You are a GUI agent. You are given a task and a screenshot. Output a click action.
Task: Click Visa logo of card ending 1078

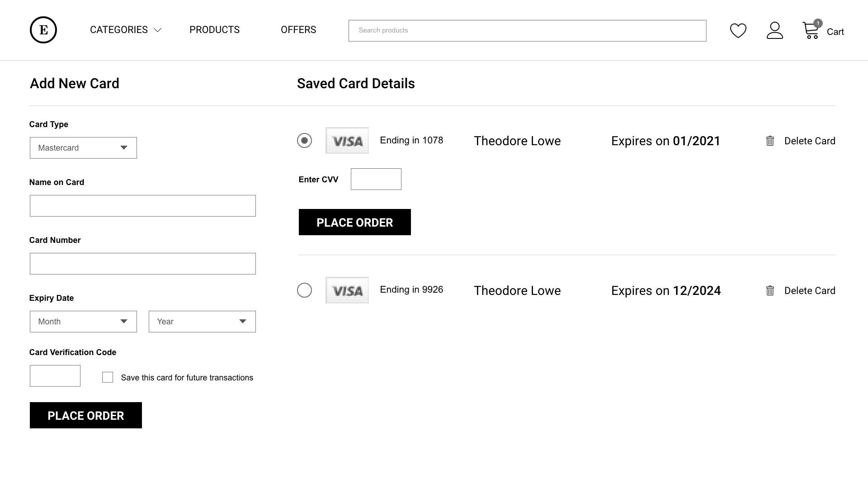click(x=347, y=141)
